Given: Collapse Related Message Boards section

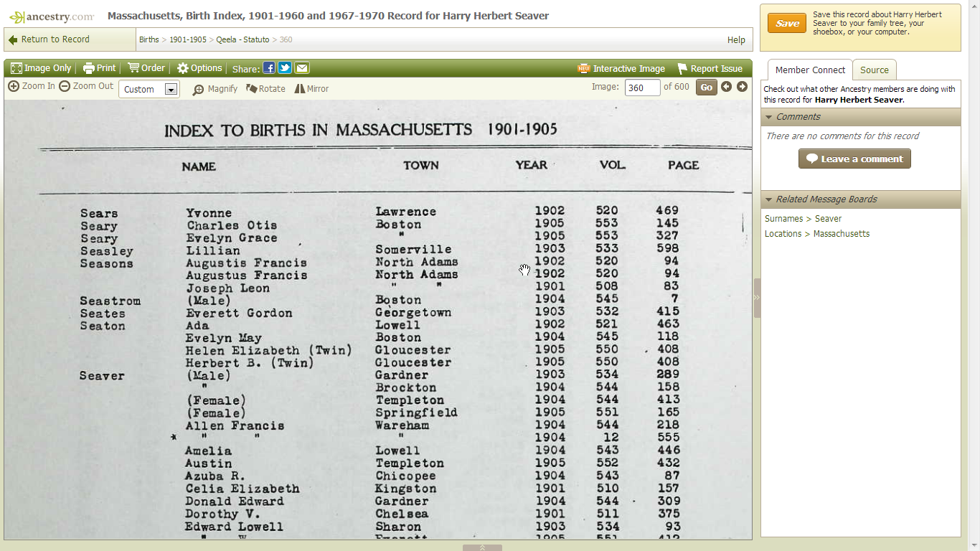Looking at the screenshot, I should (x=769, y=199).
